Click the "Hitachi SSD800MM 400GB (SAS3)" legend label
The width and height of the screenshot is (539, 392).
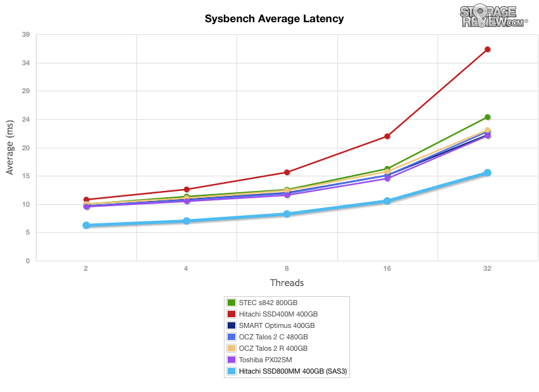pyautogui.click(x=293, y=371)
